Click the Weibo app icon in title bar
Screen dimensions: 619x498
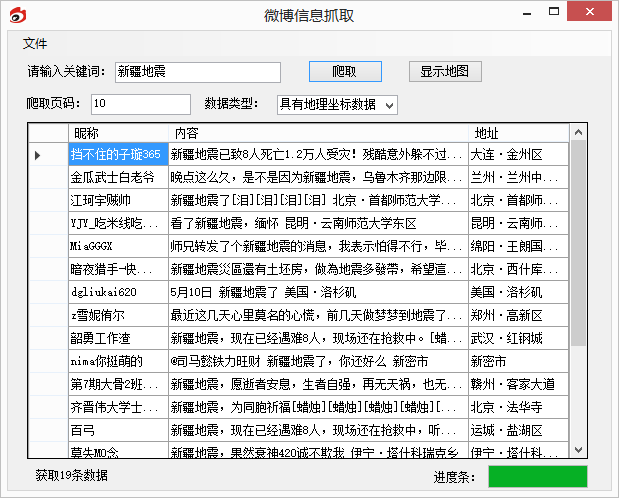[16, 15]
